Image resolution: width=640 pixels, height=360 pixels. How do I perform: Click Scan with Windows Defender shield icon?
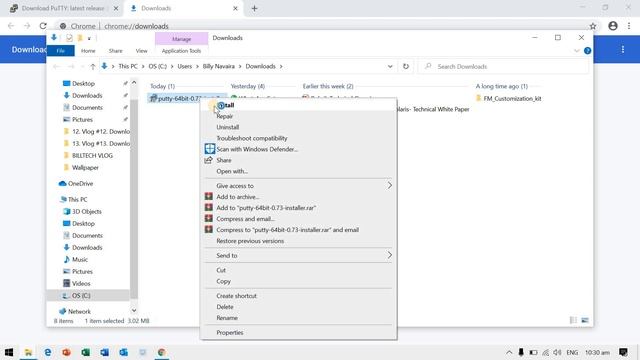point(209,149)
